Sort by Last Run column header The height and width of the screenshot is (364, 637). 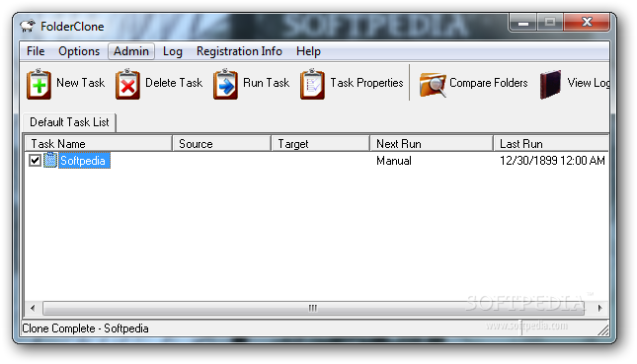[551, 144]
